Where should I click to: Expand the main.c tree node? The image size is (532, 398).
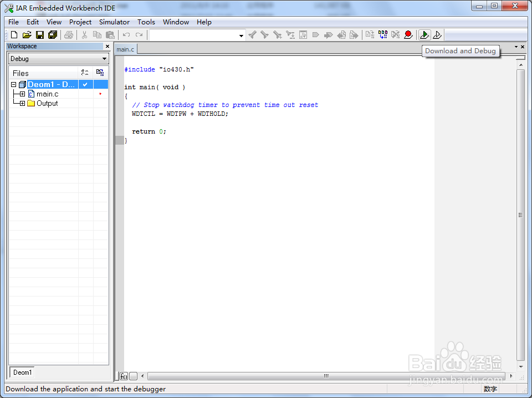(x=22, y=94)
